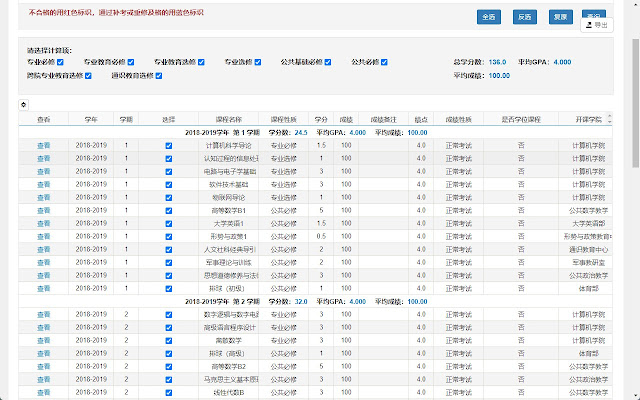Toggle the 公共基础必修 filter checkbox
The height and width of the screenshot is (400, 640).
click(x=328, y=62)
